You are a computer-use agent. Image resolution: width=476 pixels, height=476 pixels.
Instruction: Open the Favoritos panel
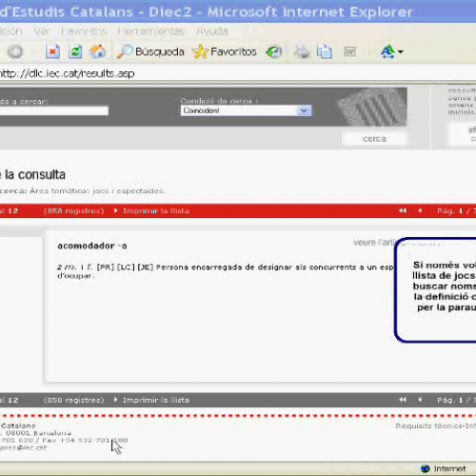(x=225, y=51)
